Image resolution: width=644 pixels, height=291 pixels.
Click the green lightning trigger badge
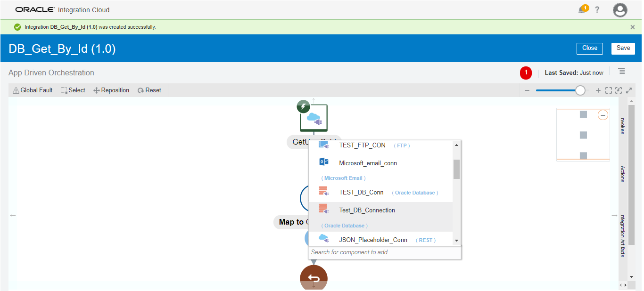[x=304, y=106]
